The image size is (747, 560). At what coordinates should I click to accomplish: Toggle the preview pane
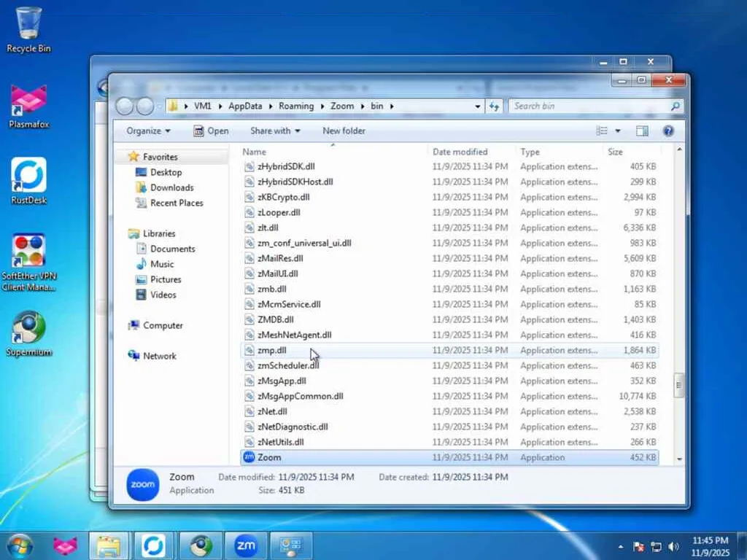642,131
